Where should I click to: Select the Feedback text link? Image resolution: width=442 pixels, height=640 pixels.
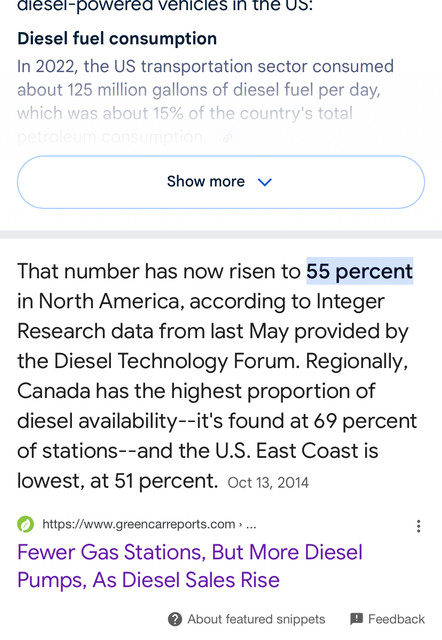[x=396, y=619]
